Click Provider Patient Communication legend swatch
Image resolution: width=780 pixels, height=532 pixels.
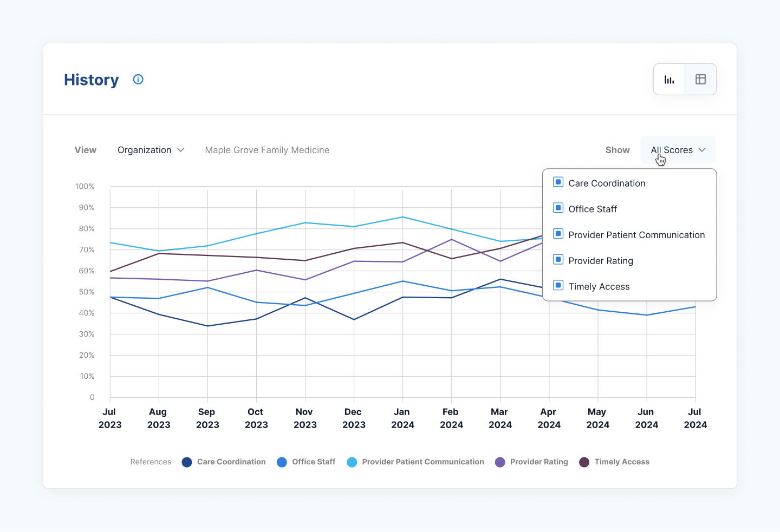coord(352,462)
